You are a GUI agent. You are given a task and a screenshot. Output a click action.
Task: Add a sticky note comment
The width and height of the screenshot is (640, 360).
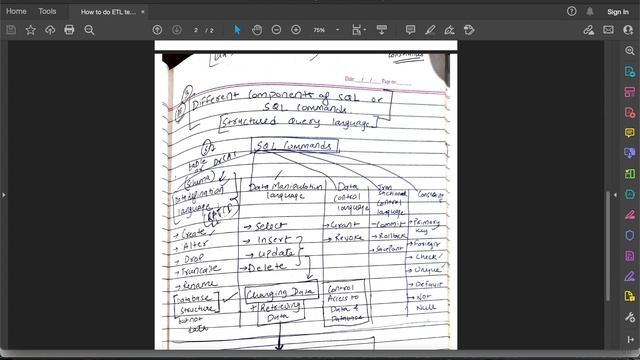click(410, 30)
